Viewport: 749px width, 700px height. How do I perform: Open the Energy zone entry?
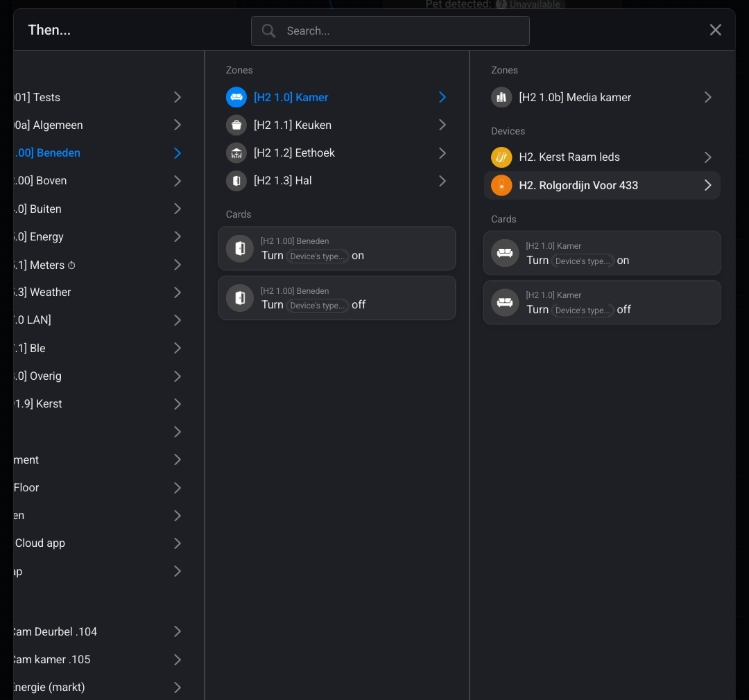(x=97, y=237)
